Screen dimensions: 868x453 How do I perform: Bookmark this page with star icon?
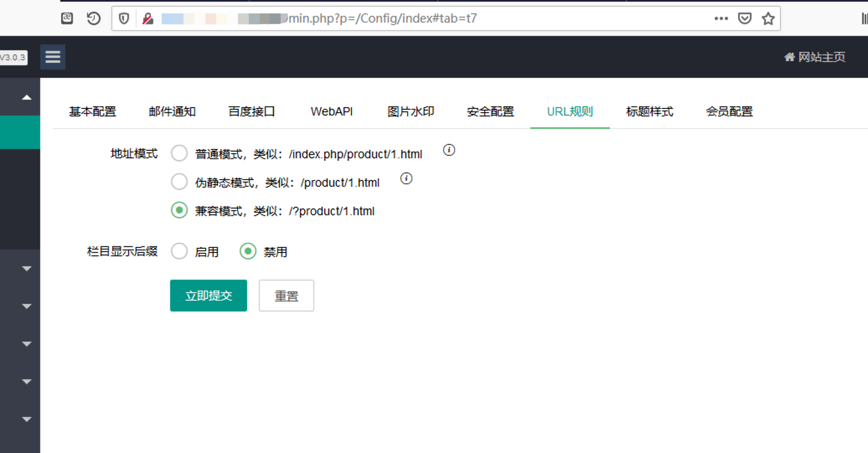768,18
